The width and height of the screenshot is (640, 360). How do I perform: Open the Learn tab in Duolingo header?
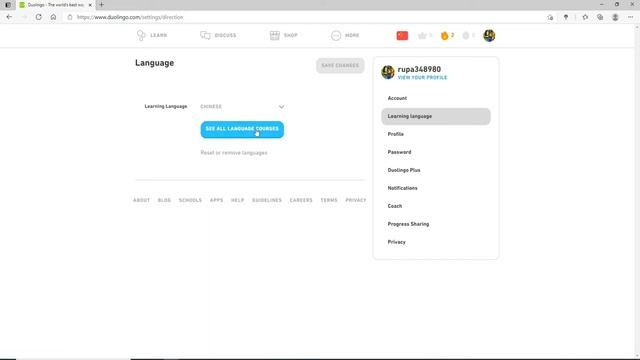click(152, 36)
